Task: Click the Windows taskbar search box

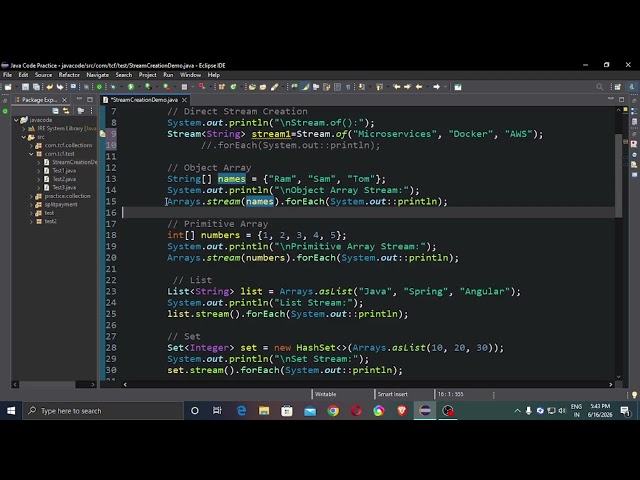Action: pyautogui.click(x=103, y=411)
